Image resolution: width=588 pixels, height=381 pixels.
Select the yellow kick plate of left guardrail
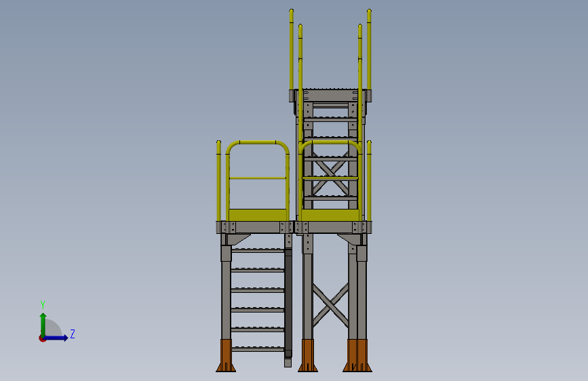[257, 215]
